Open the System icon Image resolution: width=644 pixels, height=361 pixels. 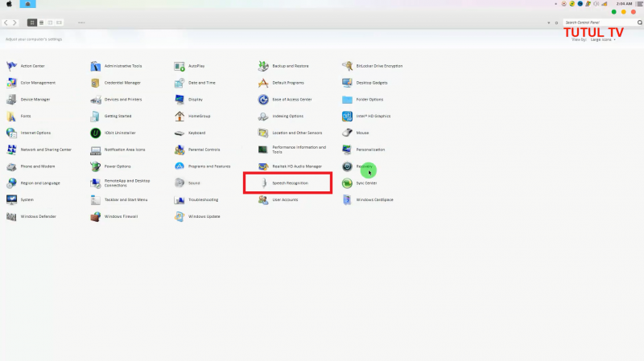pos(11,199)
